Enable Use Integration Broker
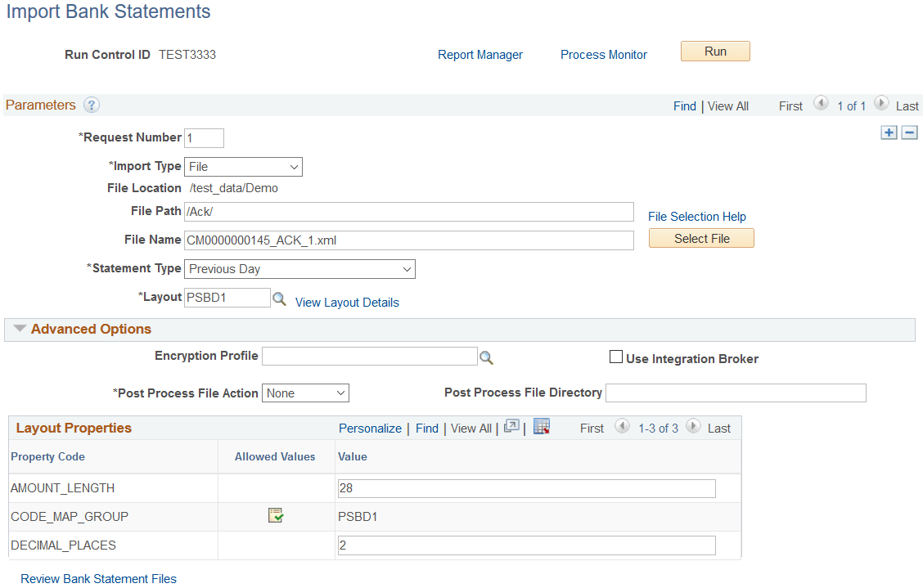Viewport: 923px width, 588px height. tap(616, 357)
